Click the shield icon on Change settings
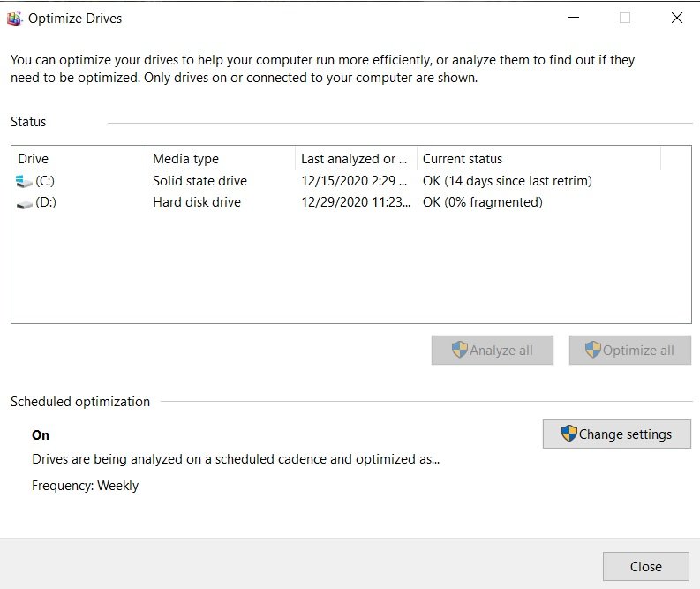This screenshot has height=589, width=700. [568, 434]
